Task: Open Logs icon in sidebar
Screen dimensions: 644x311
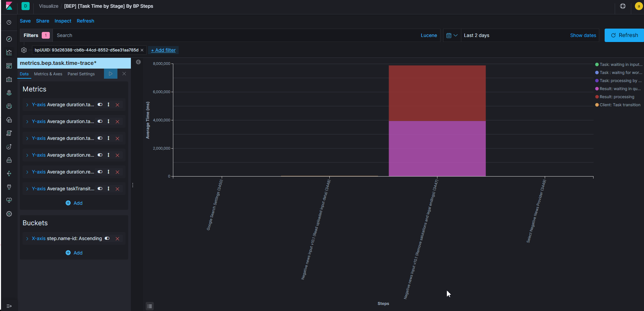Action: pyautogui.click(x=9, y=133)
